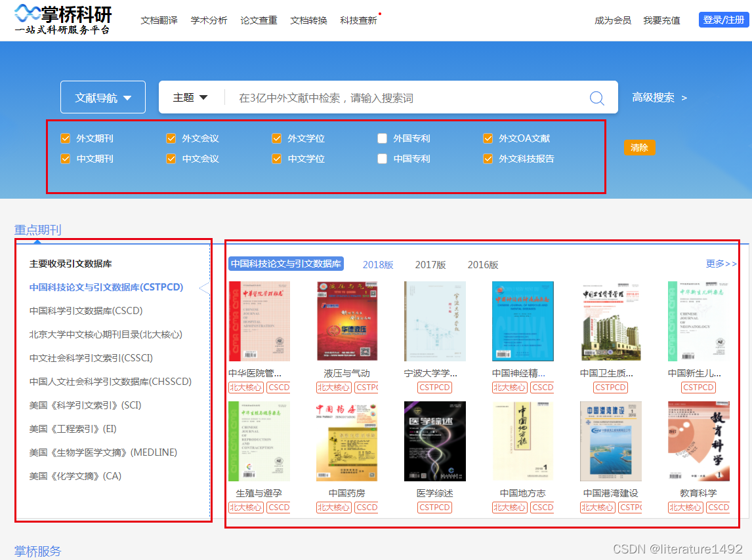
Task: Select 北京大学中文核心期刊目录(北大核心) in sidebar
Action: click(x=106, y=334)
